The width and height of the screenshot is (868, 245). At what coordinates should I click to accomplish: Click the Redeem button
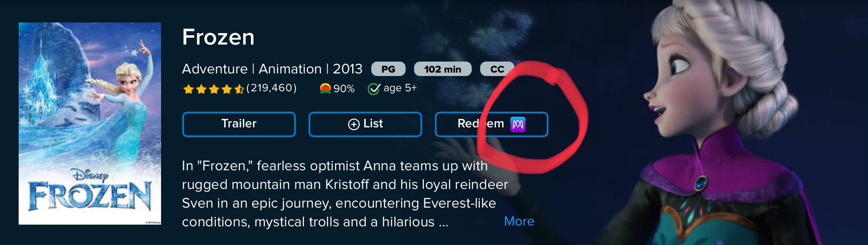[x=491, y=124]
